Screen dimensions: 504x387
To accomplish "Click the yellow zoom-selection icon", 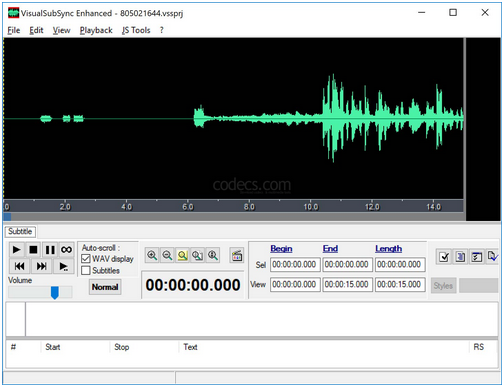I will (x=182, y=256).
